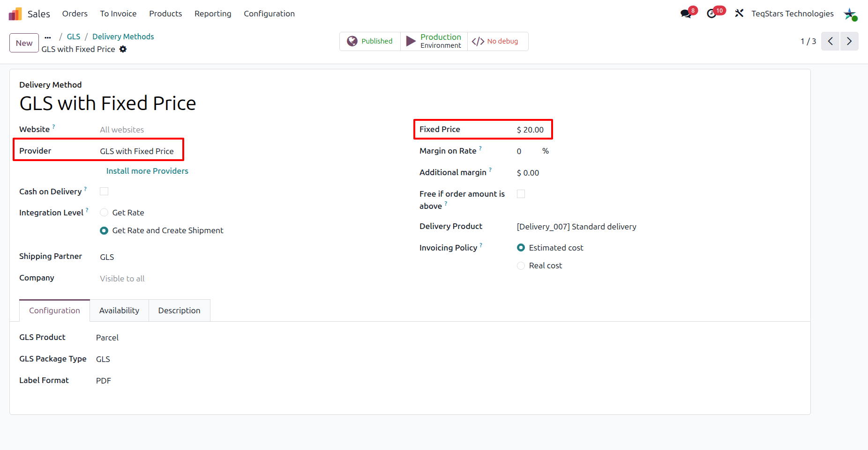The width and height of the screenshot is (868, 450).
Task: Choose Estimated cost invoicing policy
Action: point(521,248)
